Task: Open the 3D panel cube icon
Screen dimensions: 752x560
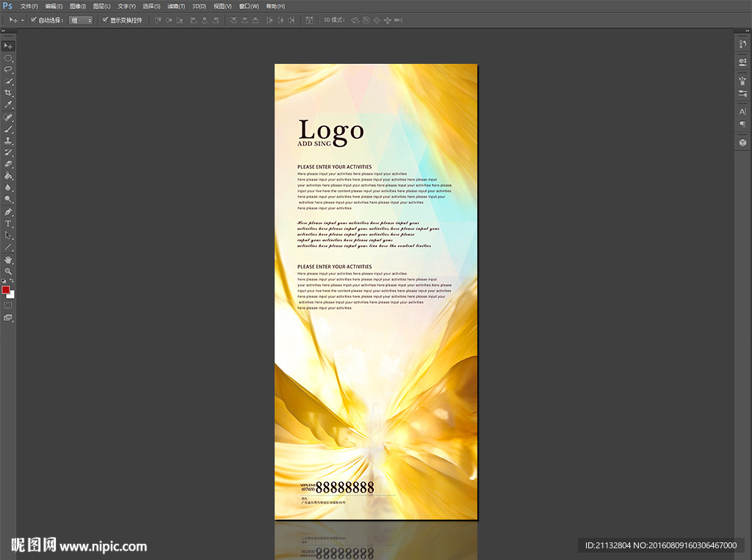Action: tap(742, 142)
